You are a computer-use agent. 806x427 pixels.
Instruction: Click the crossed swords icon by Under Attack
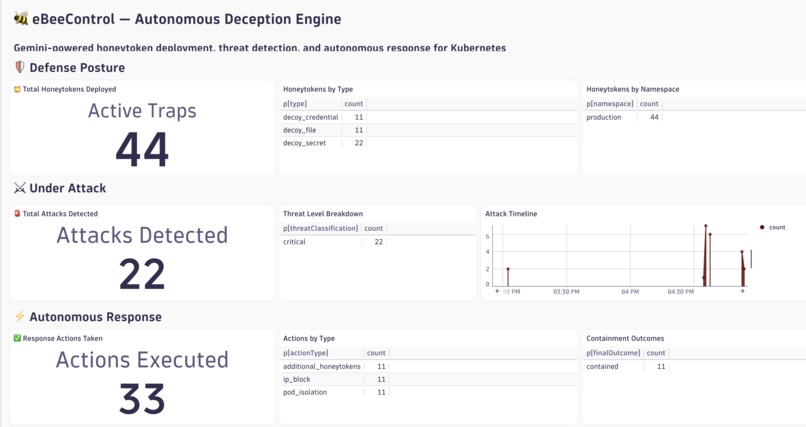pos(20,188)
